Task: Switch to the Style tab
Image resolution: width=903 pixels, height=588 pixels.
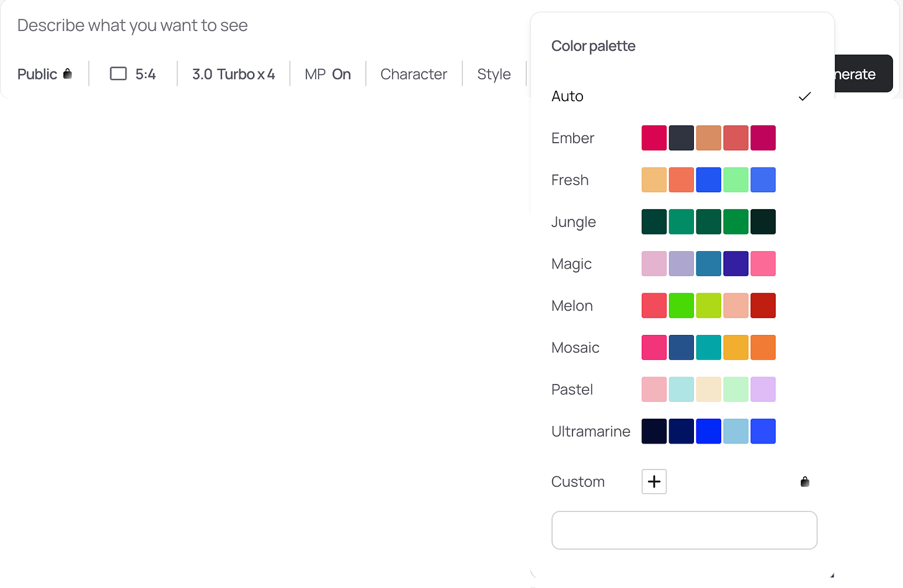Action: [x=494, y=73]
